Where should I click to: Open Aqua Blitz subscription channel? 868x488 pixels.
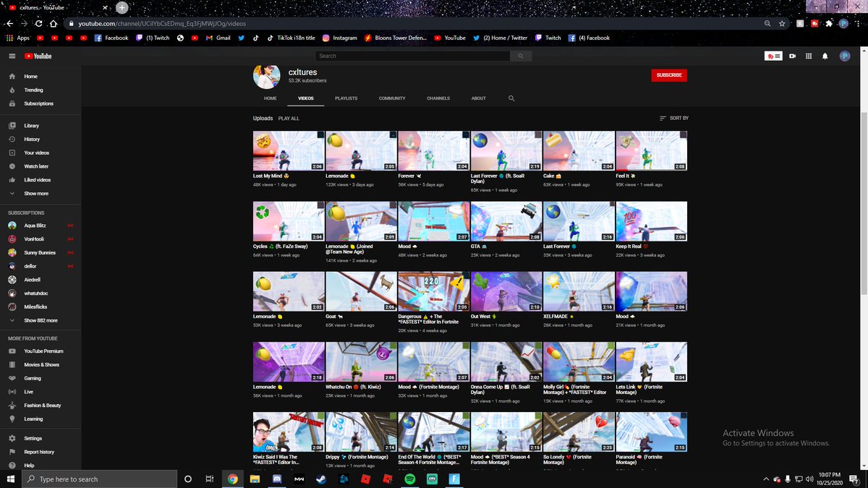[35, 226]
